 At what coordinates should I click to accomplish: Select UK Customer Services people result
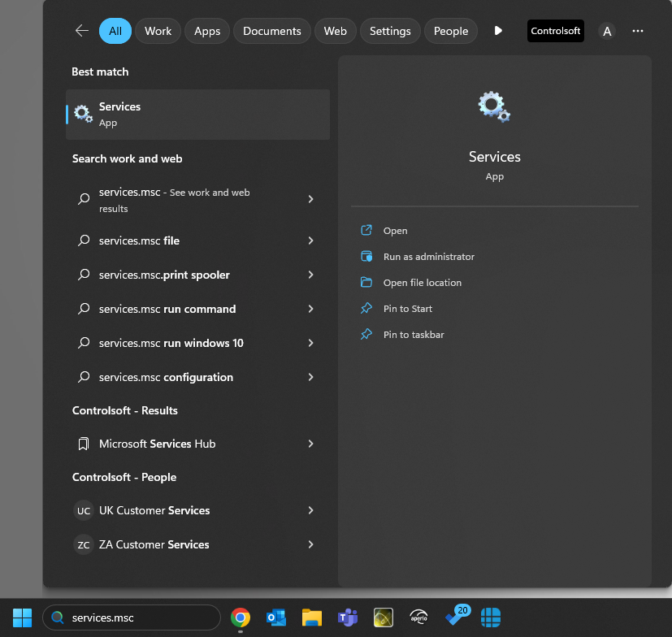[x=154, y=510]
